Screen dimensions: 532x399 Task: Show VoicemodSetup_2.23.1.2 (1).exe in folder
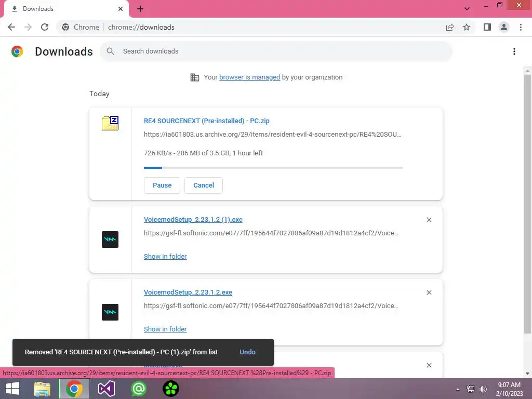165,257
